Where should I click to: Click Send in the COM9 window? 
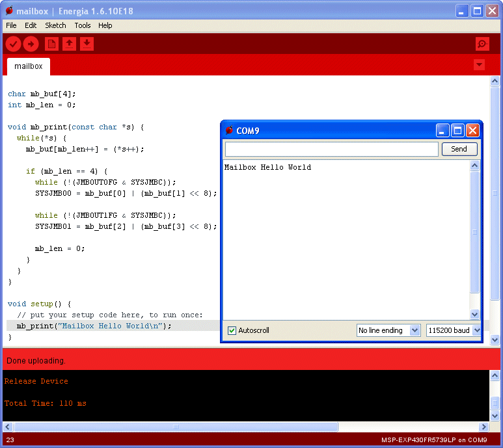click(459, 149)
